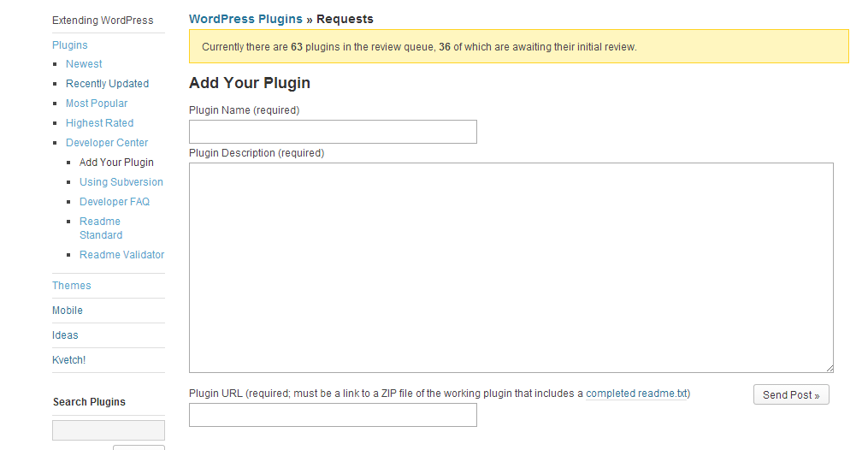Open the Kvetch! page
This screenshot has width=868, height=450.
pyautogui.click(x=69, y=360)
